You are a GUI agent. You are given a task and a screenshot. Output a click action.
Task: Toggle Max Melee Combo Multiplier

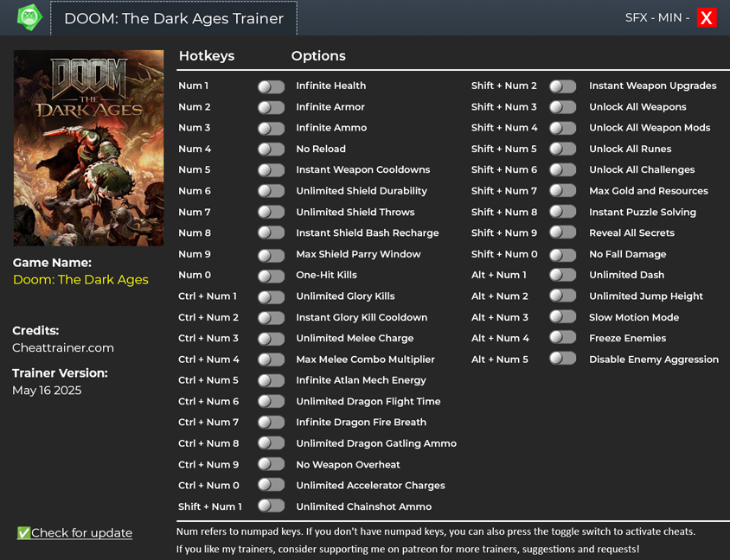[x=271, y=360]
